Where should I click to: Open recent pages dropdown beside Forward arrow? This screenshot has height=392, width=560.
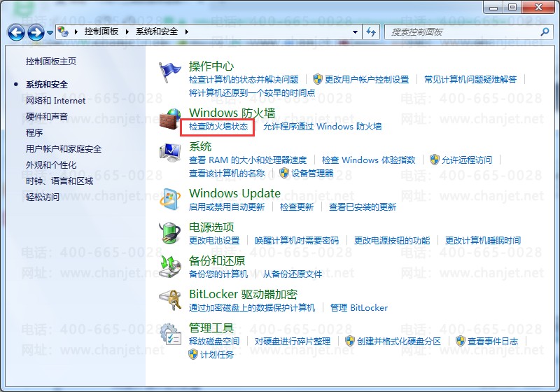click(x=50, y=32)
